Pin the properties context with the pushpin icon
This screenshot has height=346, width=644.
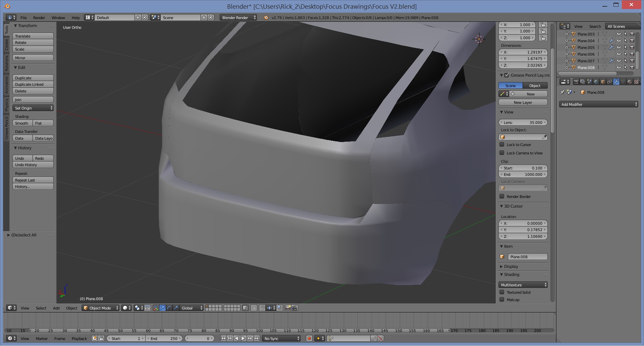[x=562, y=92]
